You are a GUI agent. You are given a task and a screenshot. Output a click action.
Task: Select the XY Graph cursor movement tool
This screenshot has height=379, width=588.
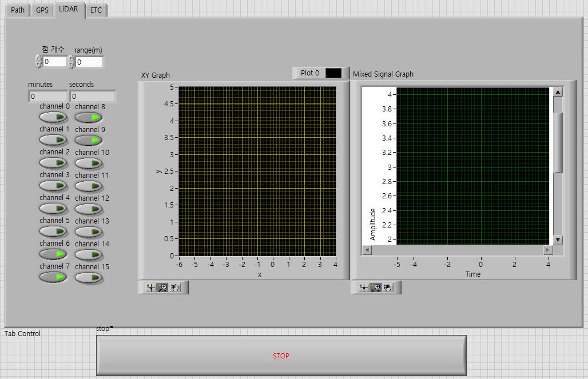point(151,288)
